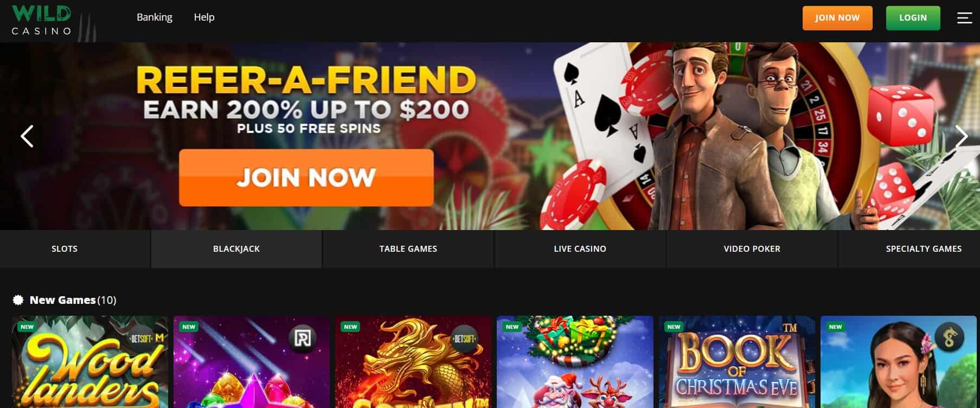
Task: Select the Blackjack category tab
Action: [236, 249]
